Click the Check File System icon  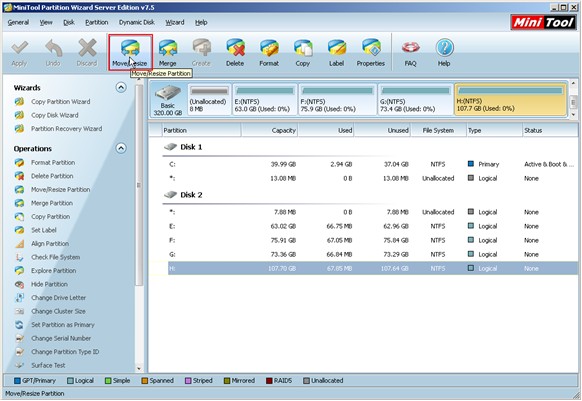click(x=19, y=257)
